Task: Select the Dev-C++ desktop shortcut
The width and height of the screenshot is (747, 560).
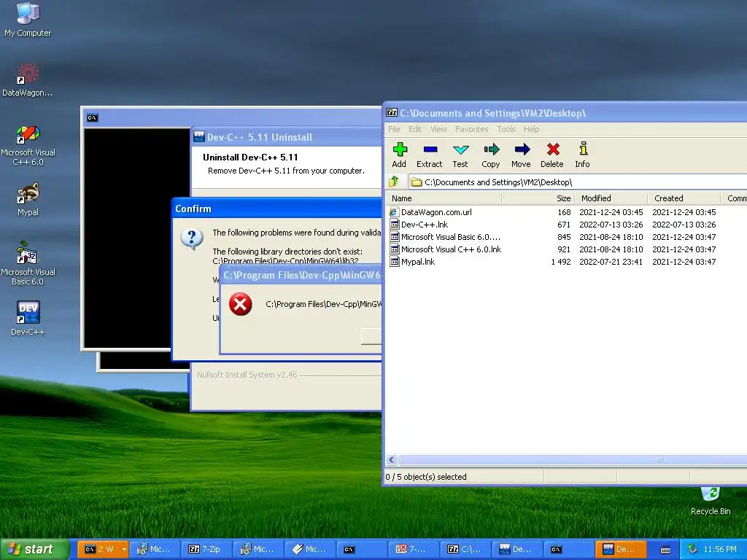Action: [28, 318]
